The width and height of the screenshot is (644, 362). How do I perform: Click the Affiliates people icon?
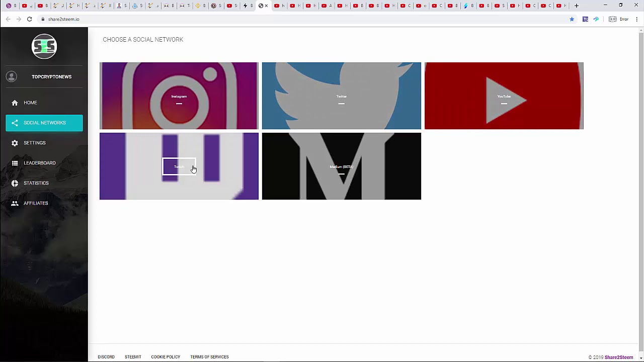15,203
